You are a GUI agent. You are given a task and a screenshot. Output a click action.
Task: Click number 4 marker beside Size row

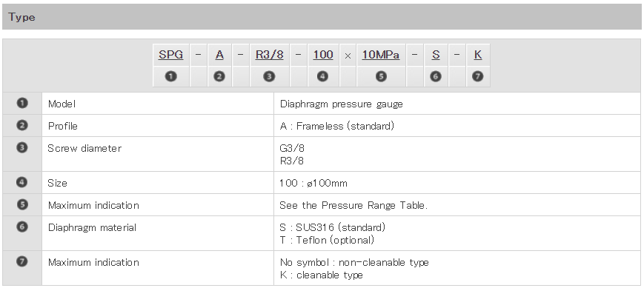[22, 182]
